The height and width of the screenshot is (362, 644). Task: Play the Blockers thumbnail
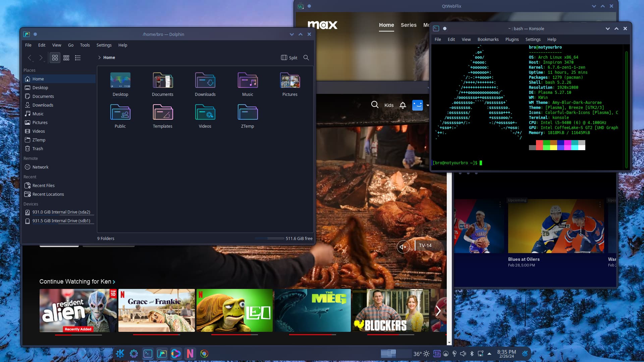pyautogui.click(x=391, y=310)
